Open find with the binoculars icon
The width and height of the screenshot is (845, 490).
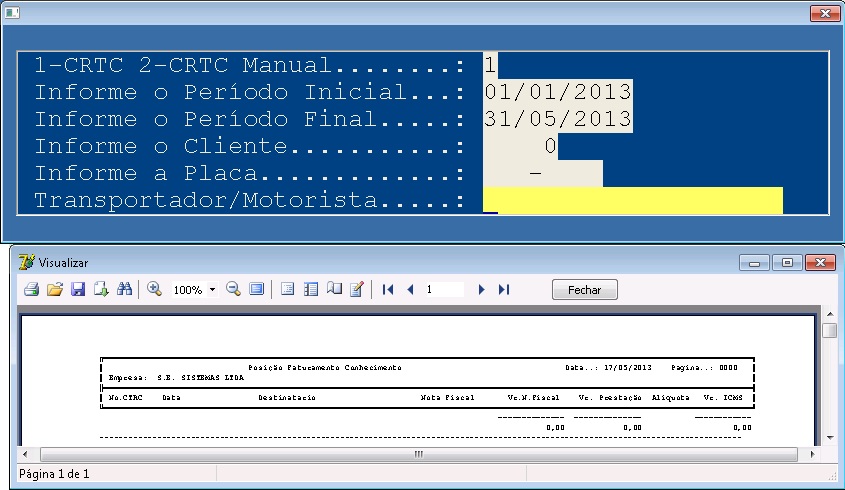click(126, 289)
